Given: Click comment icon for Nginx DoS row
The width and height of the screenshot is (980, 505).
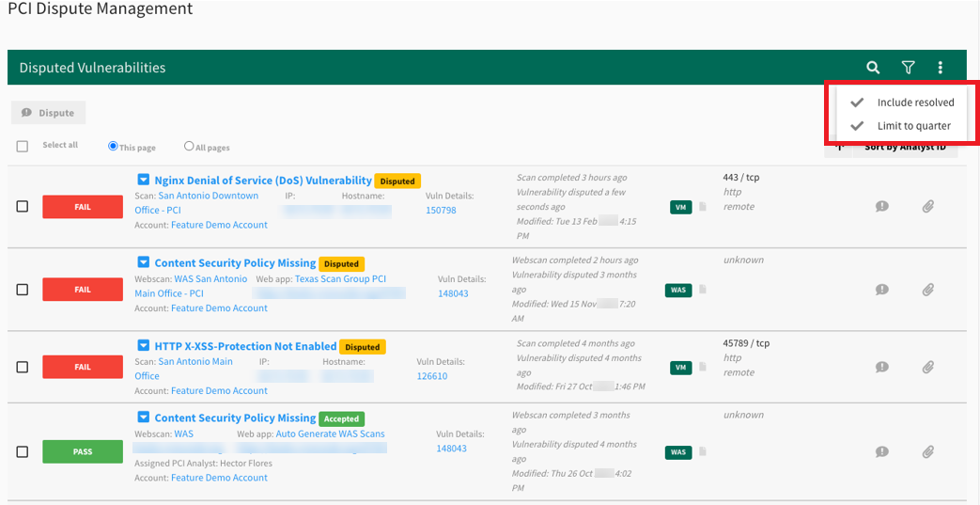Looking at the screenshot, I should point(881,207).
